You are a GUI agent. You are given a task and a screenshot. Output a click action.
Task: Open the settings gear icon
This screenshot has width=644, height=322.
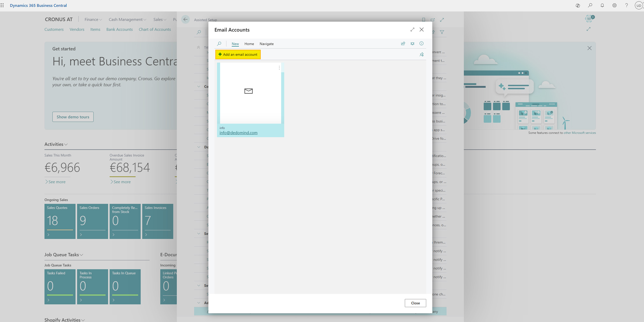pos(615,5)
